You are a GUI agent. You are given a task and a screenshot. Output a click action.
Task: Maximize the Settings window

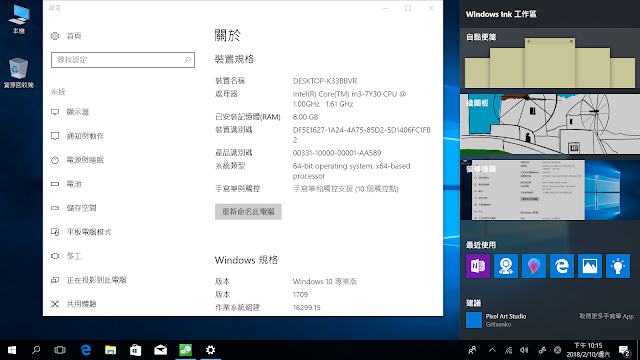408,8
